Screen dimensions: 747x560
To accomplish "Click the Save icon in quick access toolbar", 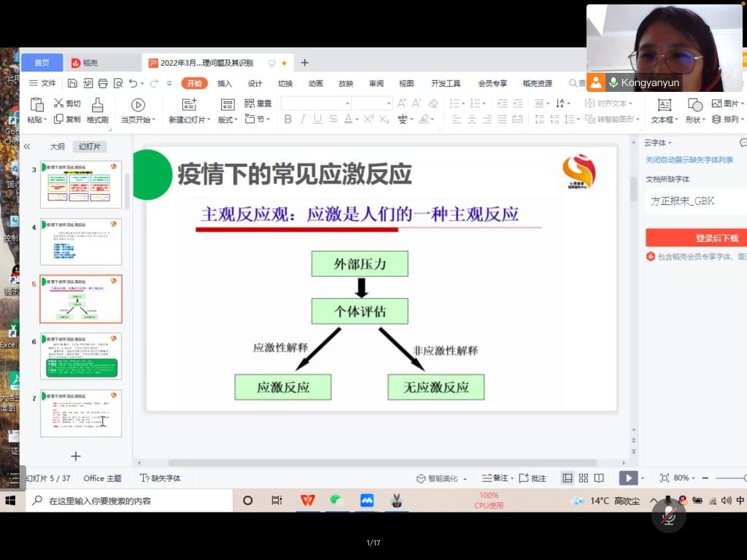I will pyautogui.click(x=72, y=83).
